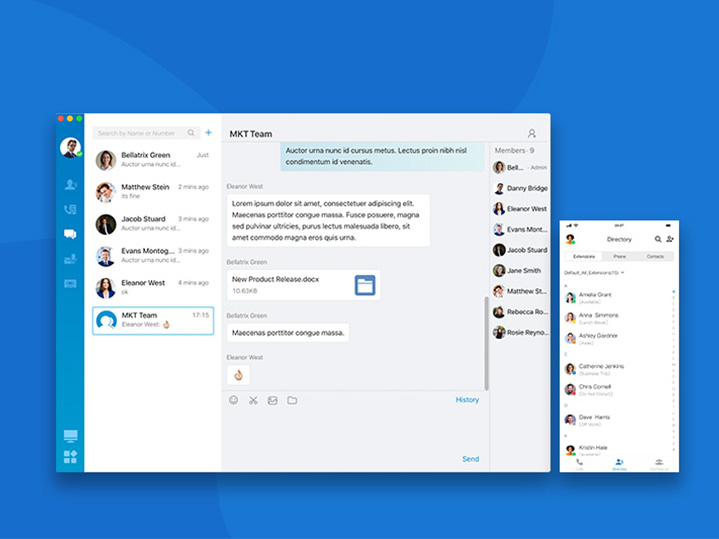Select member Matthew St... in members panel
Image resolution: width=719 pixels, height=539 pixels.
coord(520,291)
